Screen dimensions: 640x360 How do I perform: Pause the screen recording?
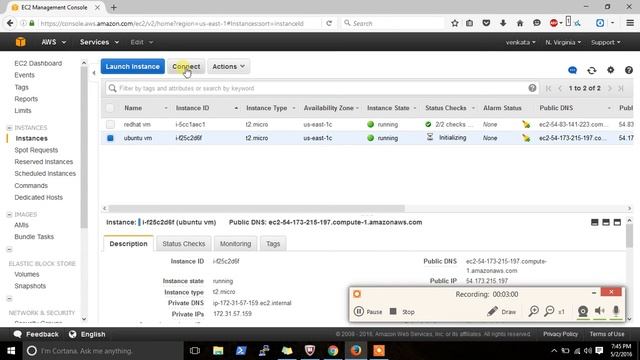tap(368, 311)
